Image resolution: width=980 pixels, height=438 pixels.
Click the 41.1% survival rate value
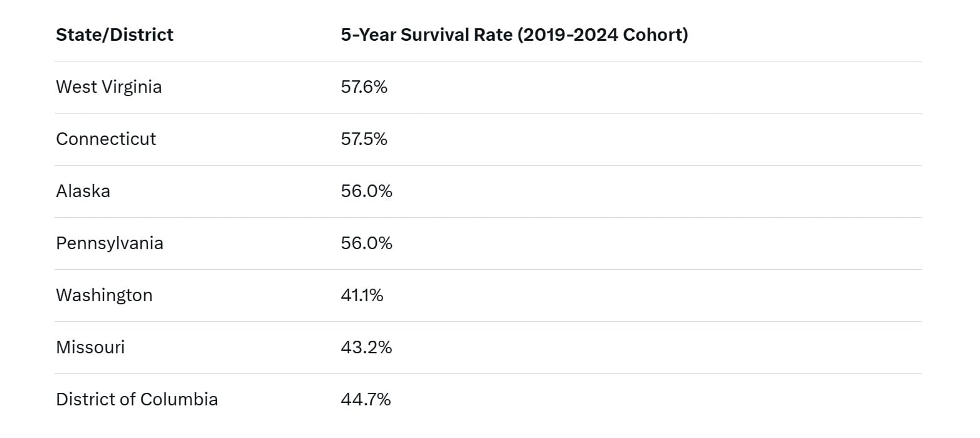(x=362, y=295)
